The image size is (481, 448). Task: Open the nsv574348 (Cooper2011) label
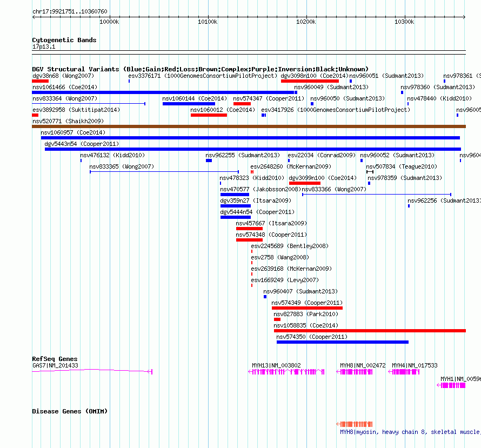coord(271,235)
